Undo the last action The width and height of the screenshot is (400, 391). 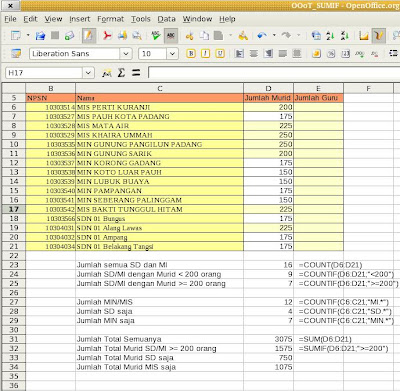click(x=262, y=35)
